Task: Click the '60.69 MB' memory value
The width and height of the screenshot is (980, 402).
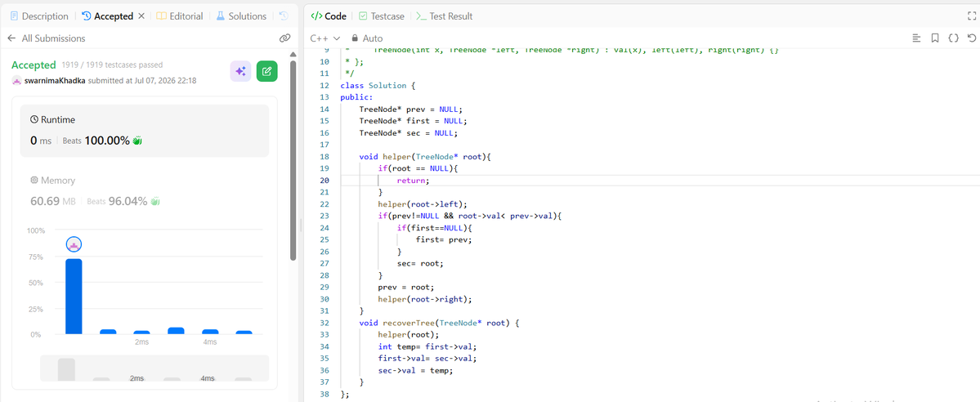Action: pos(54,201)
